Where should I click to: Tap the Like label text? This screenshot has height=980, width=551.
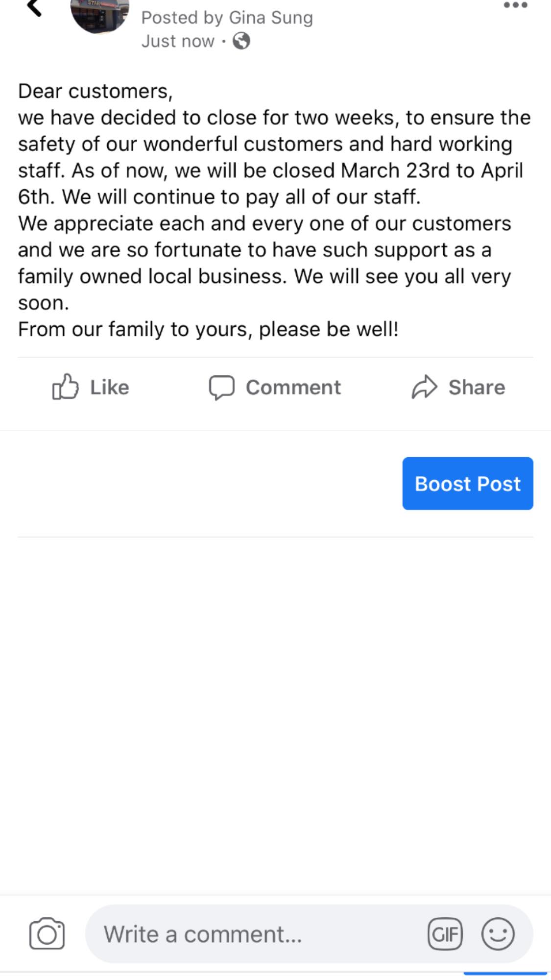[110, 388]
